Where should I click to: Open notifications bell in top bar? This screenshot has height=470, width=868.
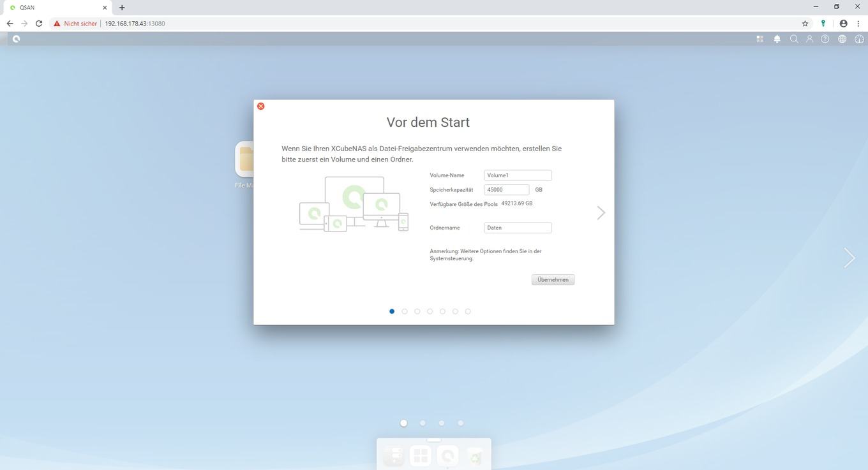point(777,39)
